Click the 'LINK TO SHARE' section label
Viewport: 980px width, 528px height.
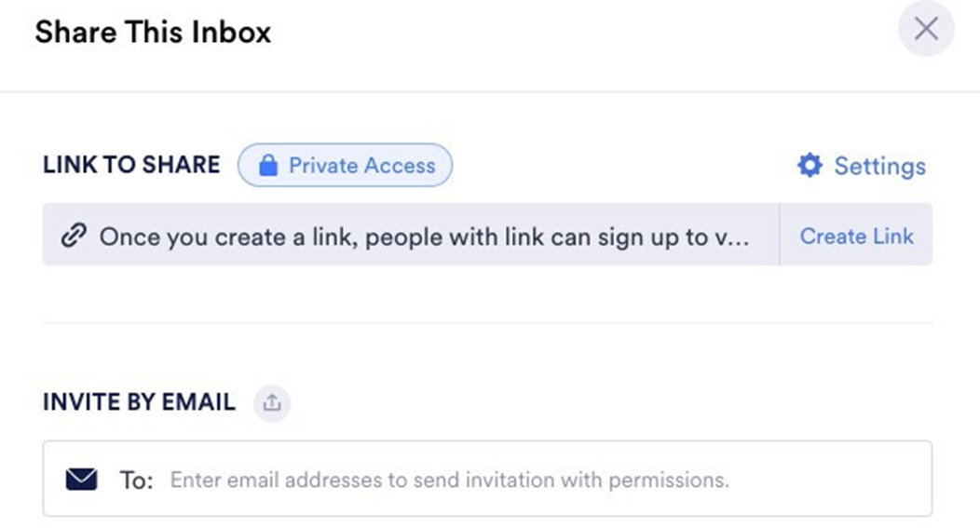[131, 166]
